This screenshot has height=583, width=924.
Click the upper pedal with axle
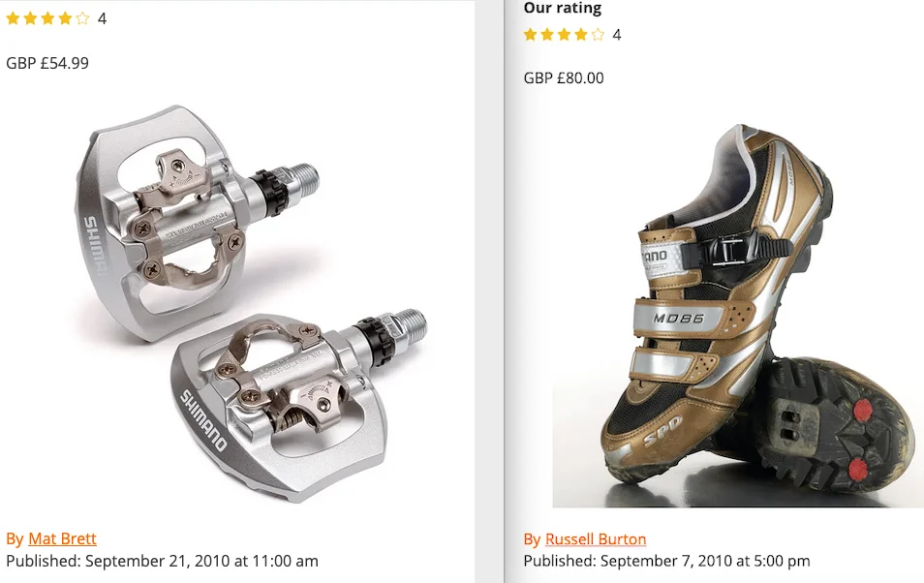click(x=197, y=221)
